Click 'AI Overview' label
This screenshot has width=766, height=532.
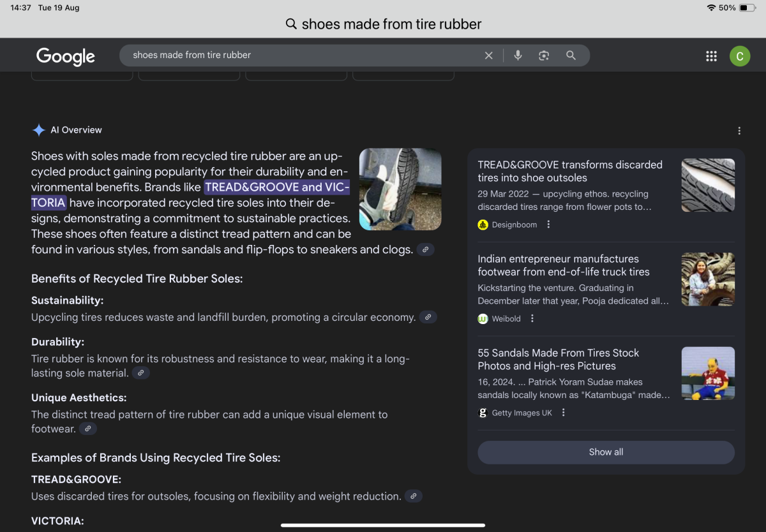(76, 130)
